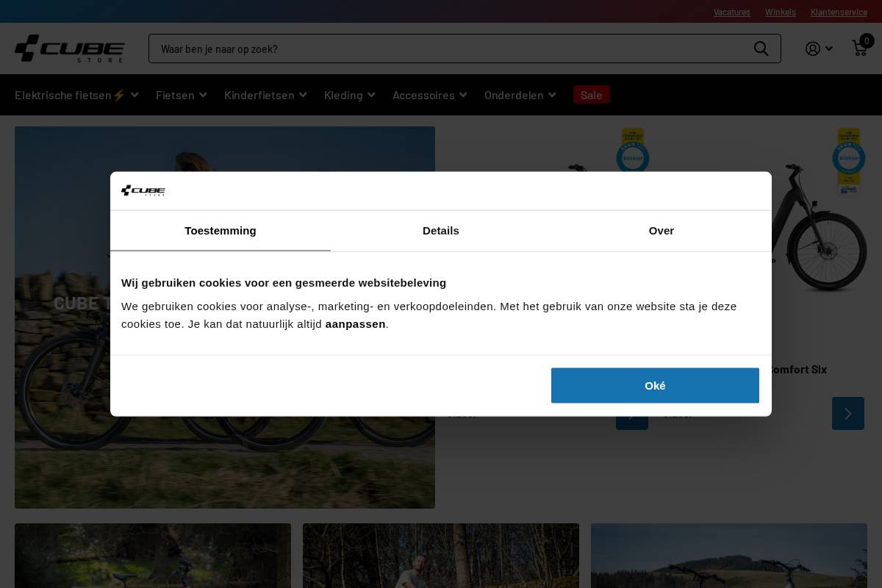
Task: Open the account chevron dropdown
Action: pyautogui.click(x=830, y=49)
